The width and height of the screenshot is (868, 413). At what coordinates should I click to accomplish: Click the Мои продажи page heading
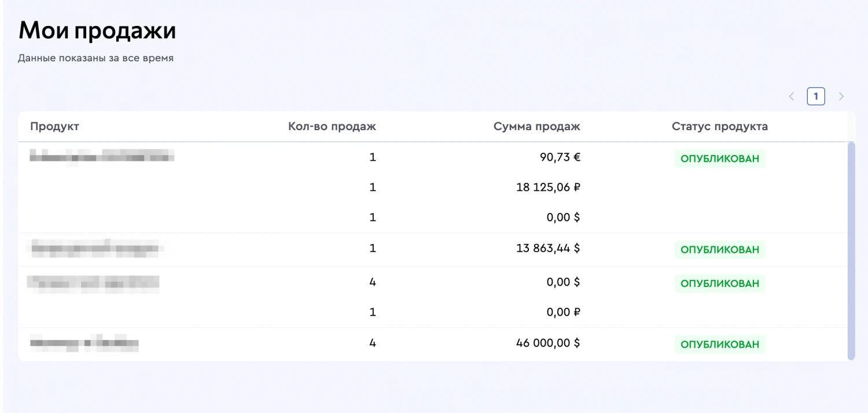(97, 31)
